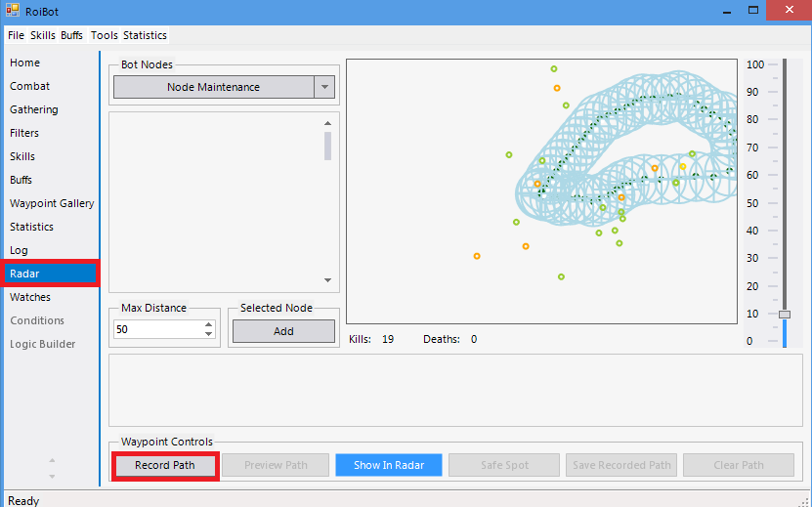Click the node list scroll up arrow
The width and height of the screenshot is (812, 507).
pos(327,123)
